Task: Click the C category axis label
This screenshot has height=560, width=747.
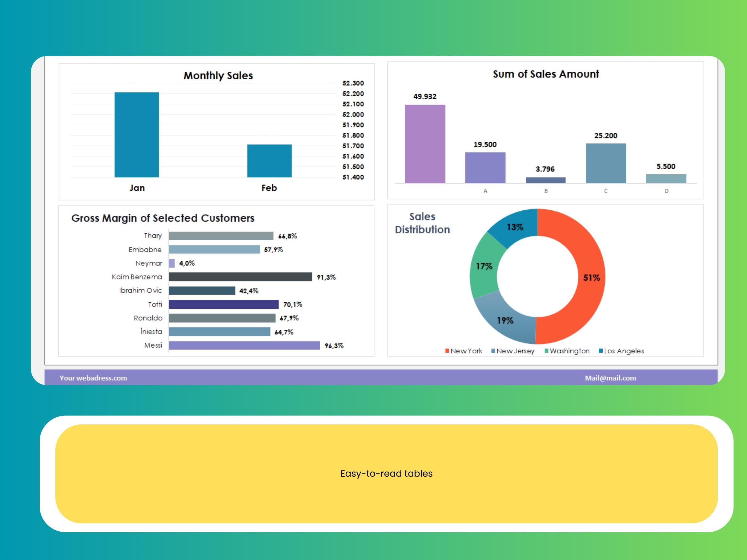Action: point(606,191)
